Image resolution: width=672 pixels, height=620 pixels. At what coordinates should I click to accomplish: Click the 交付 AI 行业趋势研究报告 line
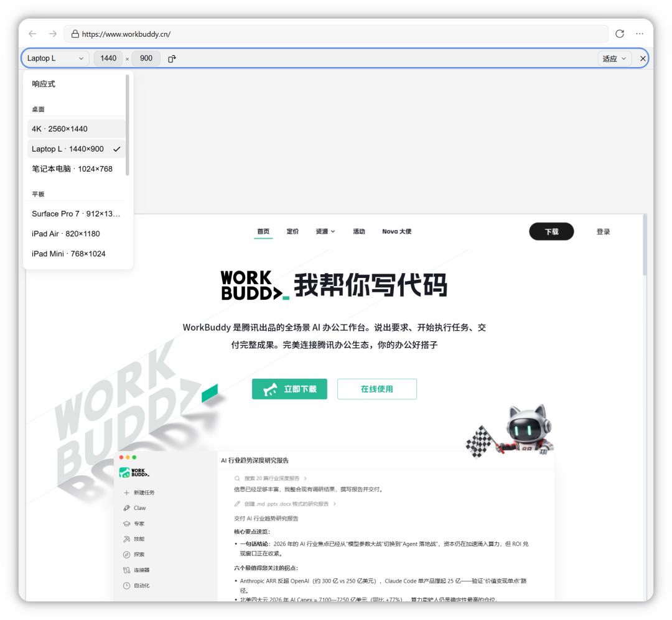tap(266, 519)
